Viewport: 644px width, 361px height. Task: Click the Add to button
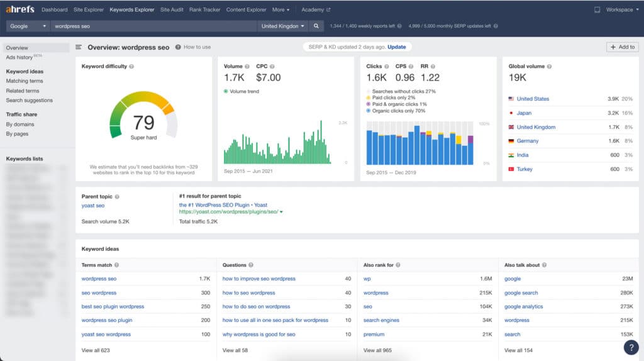[622, 47]
